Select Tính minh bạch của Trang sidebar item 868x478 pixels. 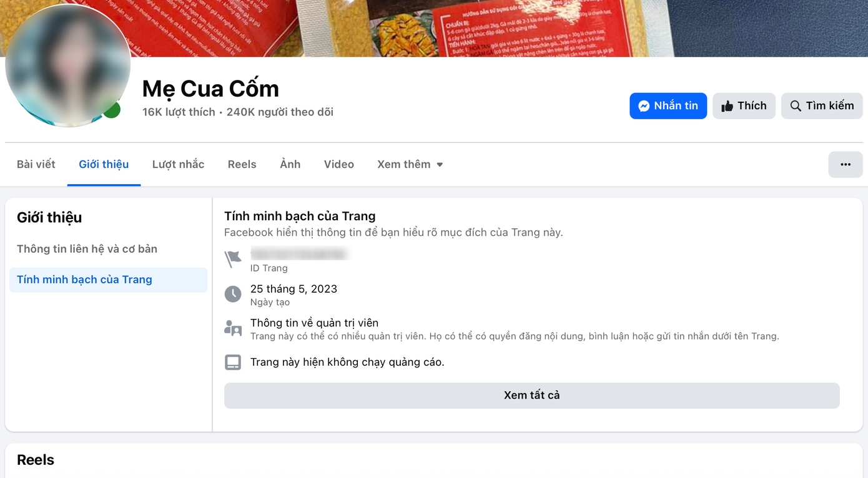[x=109, y=280]
